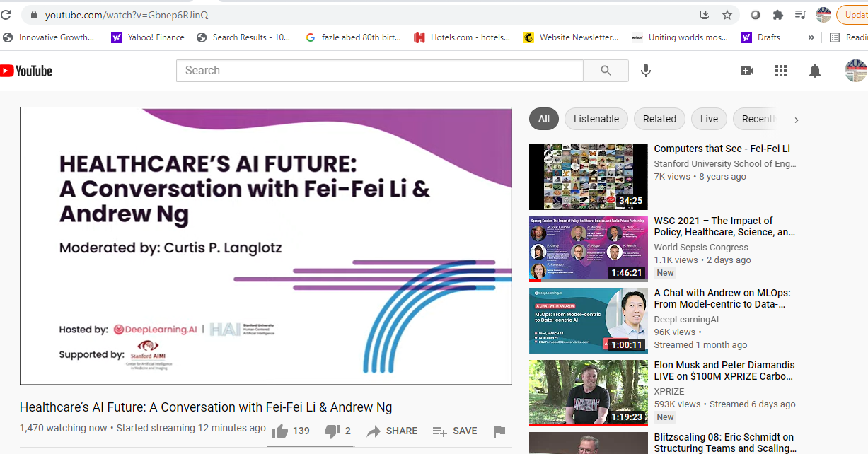Open Yahoo! Finance bookmark
Viewport: 868px width, 454px height.
(x=148, y=37)
